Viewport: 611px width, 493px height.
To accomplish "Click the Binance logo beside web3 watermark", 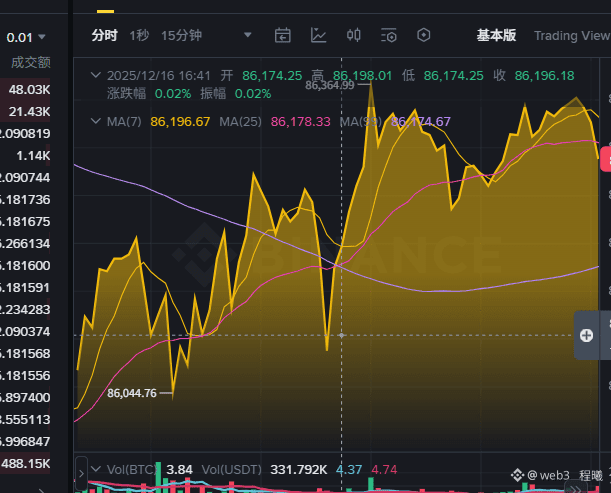I will pyautogui.click(x=517, y=475).
